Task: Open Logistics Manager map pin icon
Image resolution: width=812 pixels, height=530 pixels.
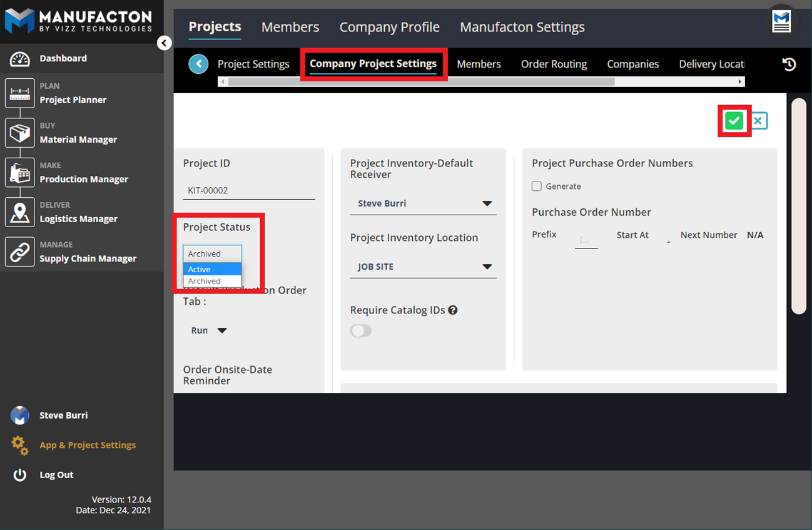Action: (20, 213)
